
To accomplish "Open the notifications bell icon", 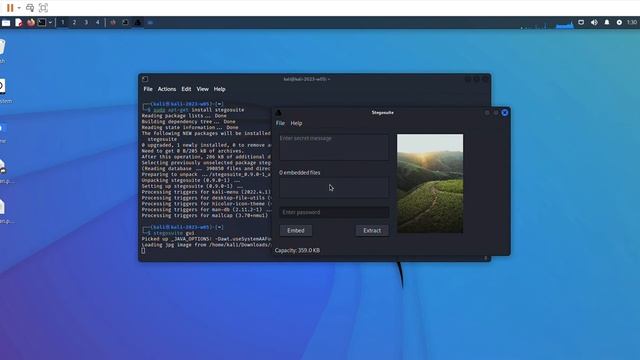I will [x=607, y=22].
